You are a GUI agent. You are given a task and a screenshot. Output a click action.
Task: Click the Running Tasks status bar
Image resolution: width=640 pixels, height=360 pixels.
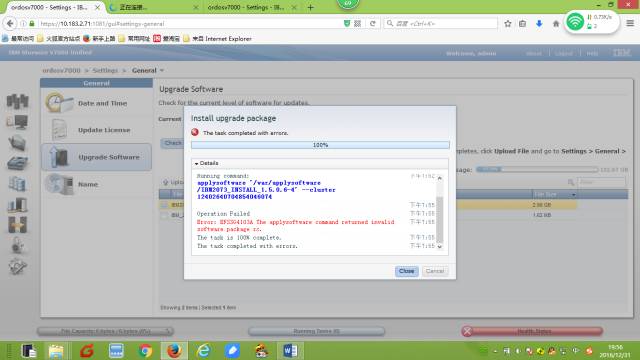(316, 331)
